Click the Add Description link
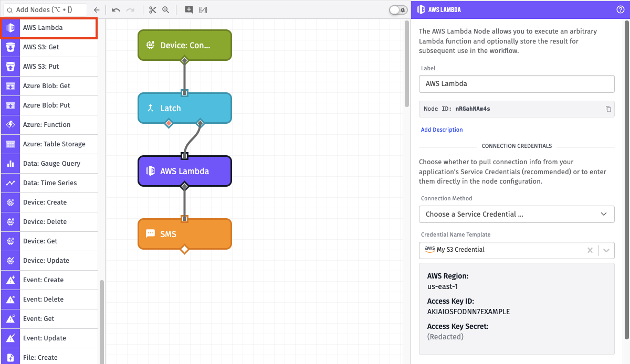The height and width of the screenshot is (364, 630). pyautogui.click(x=442, y=130)
